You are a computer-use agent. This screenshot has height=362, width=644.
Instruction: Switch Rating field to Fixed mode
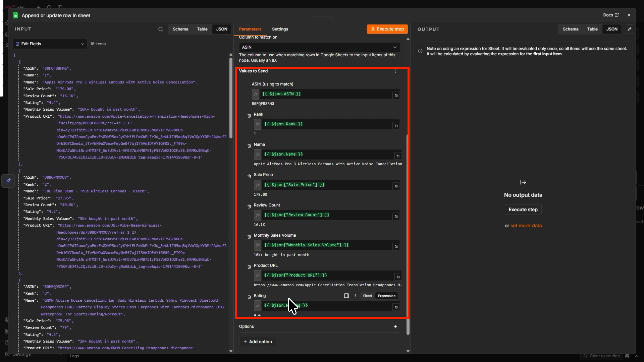[x=367, y=296]
